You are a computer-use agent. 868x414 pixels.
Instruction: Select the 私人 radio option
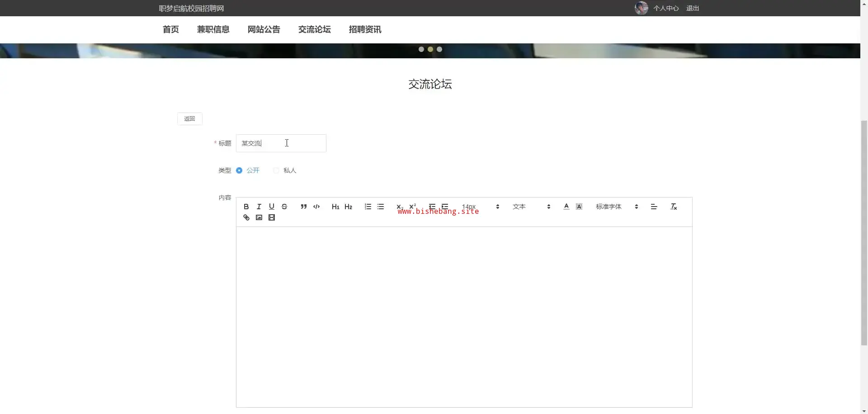click(276, 170)
